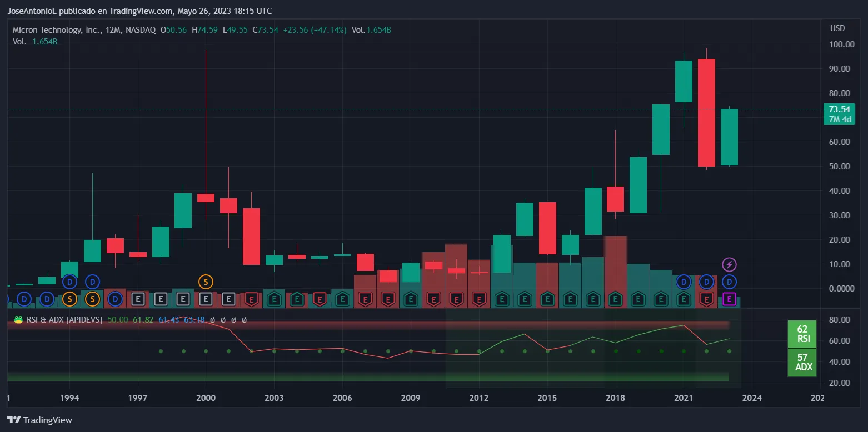Toggle the 7M 4d countdown on price label

click(x=839, y=118)
